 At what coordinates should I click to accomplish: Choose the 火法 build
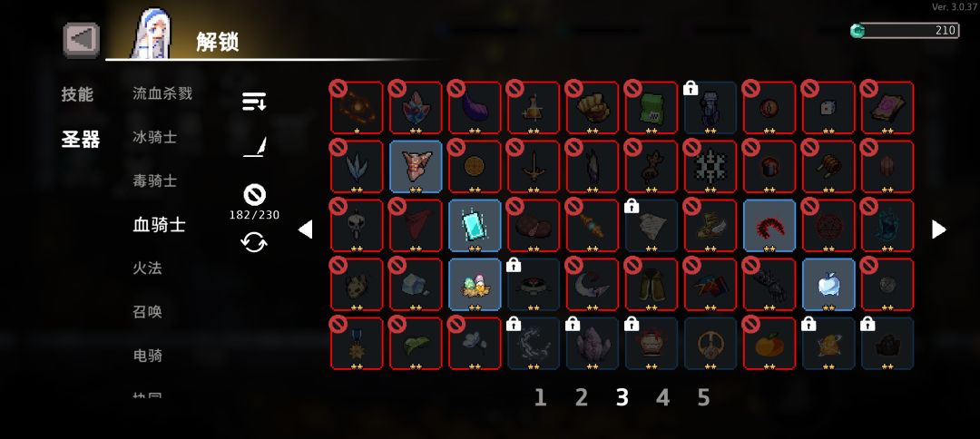(x=147, y=268)
